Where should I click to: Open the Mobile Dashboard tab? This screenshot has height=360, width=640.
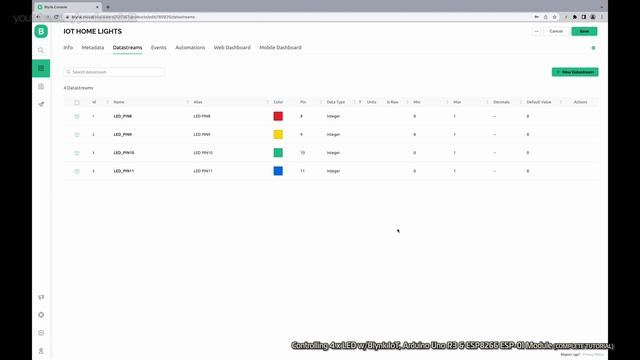click(x=280, y=47)
